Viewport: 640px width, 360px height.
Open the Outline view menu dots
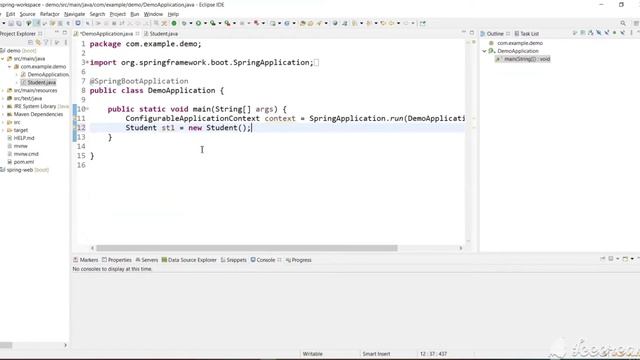pyautogui.click(x=631, y=33)
